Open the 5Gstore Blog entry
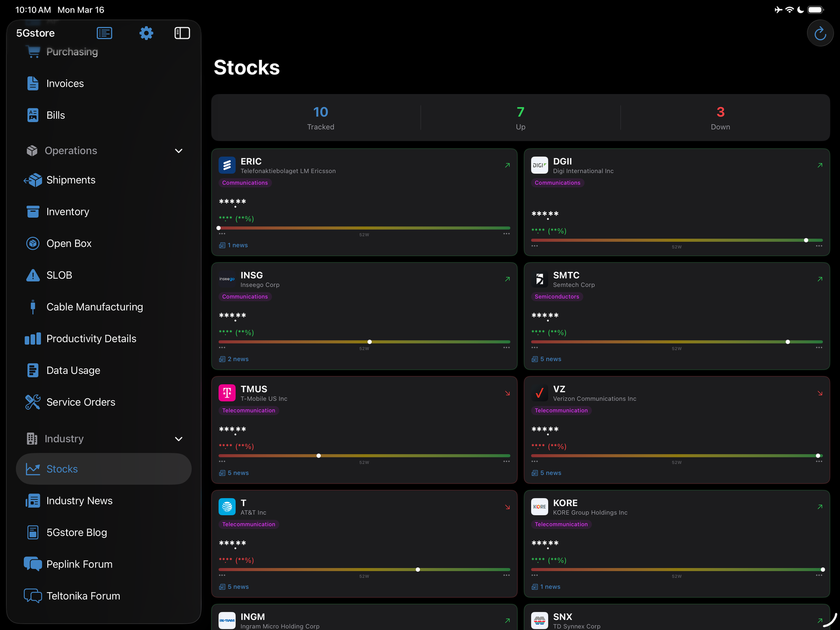 (x=76, y=532)
